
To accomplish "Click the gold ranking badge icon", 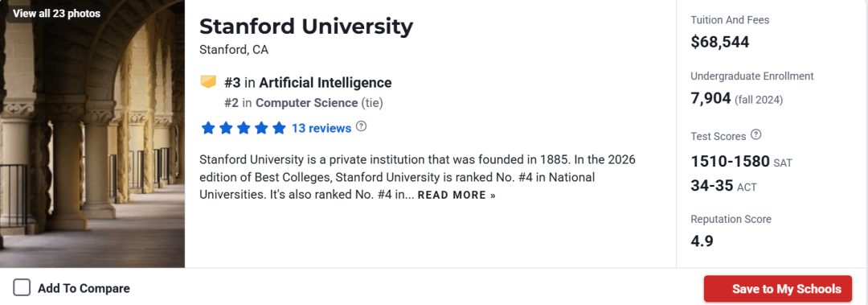I will [207, 83].
